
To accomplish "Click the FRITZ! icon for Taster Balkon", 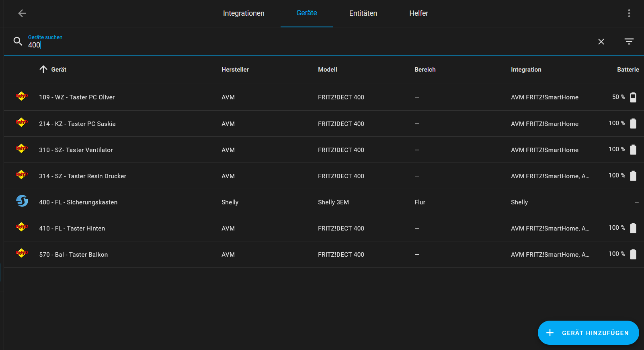I will click(x=22, y=253).
